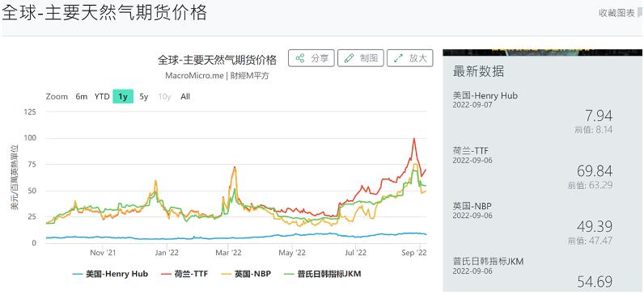Toggle 英国-NBP series in legend

point(246,274)
